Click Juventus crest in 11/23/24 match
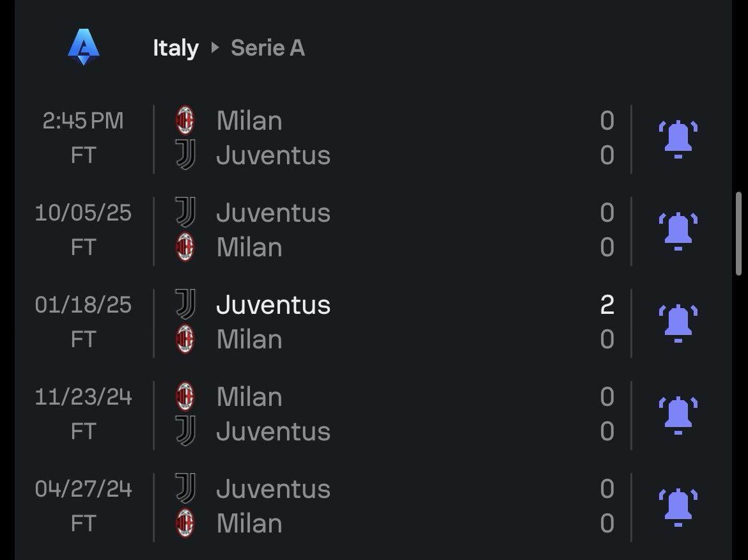Screen dimensions: 748x560 [185, 431]
